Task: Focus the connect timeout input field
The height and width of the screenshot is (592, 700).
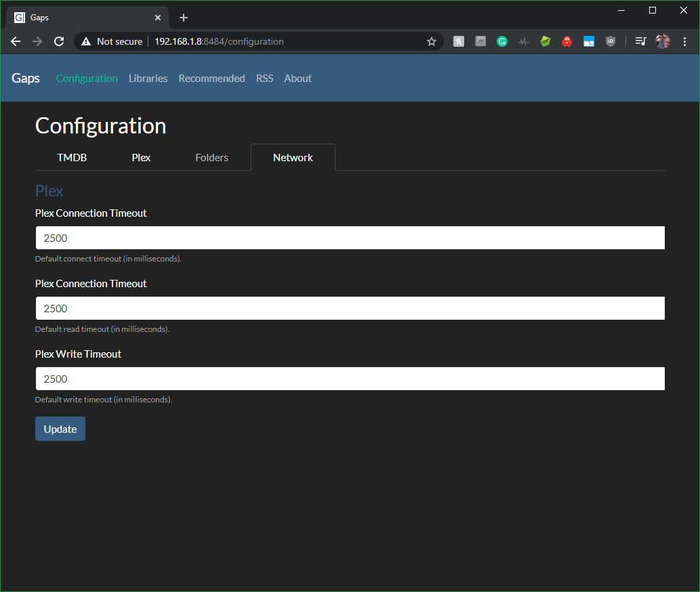Action: pyautogui.click(x=350, y=238)
